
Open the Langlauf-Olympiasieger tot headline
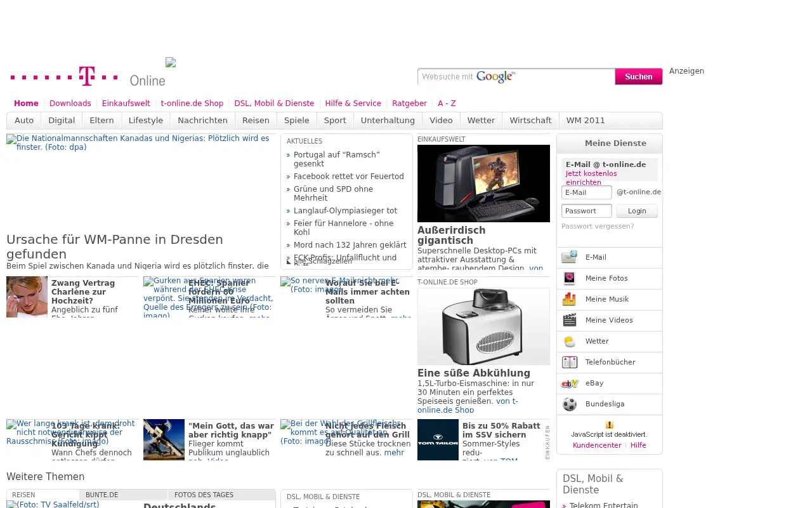pyautogui.click(x=345, y=211)
